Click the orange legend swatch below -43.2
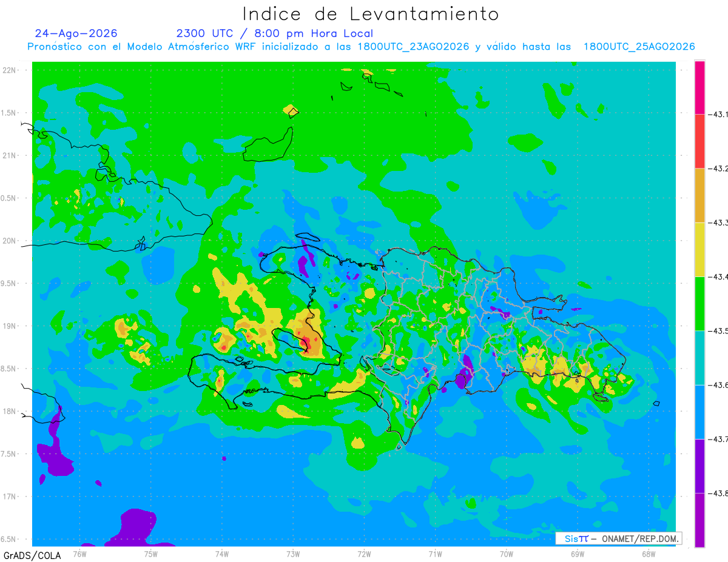The width and height of the screenshot is (728, 562). (x=699, y=195)
